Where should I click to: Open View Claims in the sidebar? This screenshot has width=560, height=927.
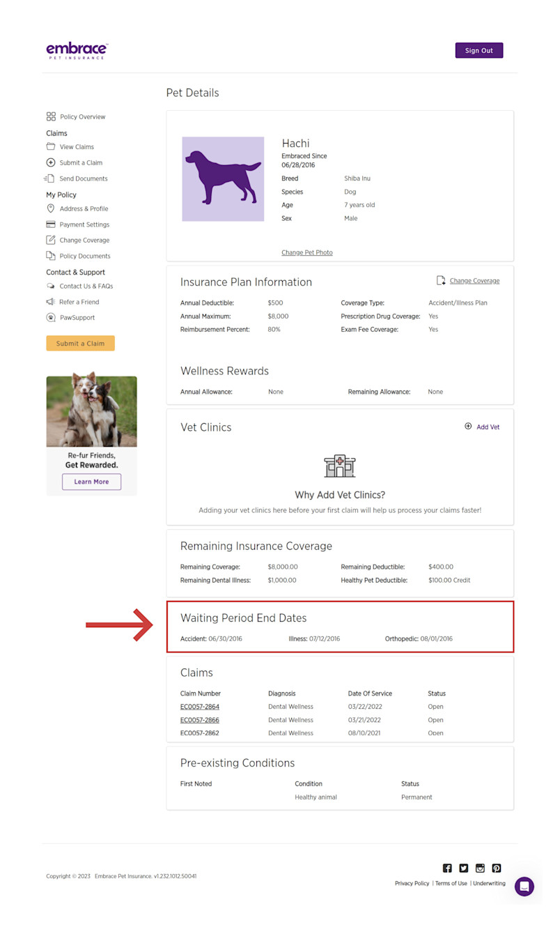(77, 147)
